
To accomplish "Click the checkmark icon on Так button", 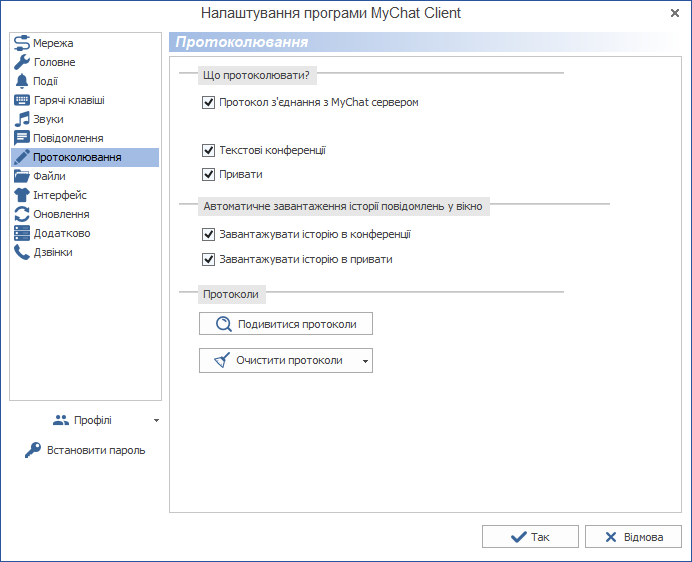I will point(518,537).
